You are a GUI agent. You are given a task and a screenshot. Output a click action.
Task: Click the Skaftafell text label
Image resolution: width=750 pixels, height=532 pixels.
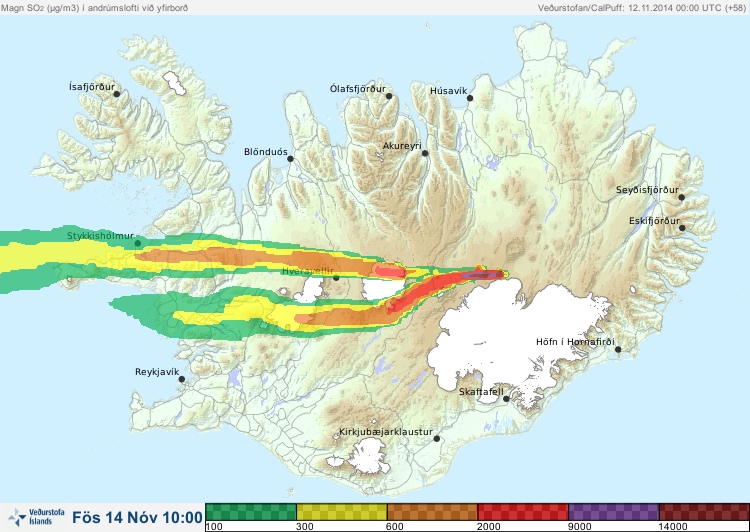pos(481,392)
